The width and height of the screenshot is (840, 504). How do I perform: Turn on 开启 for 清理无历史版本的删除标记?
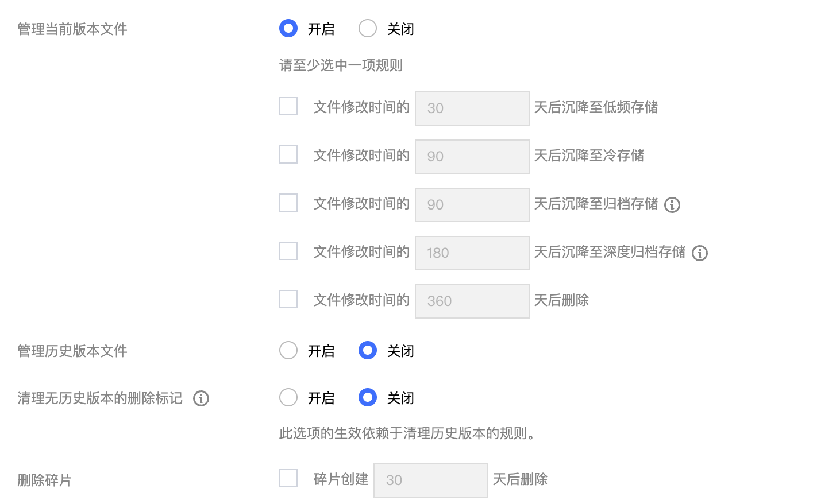click(288, 397)
